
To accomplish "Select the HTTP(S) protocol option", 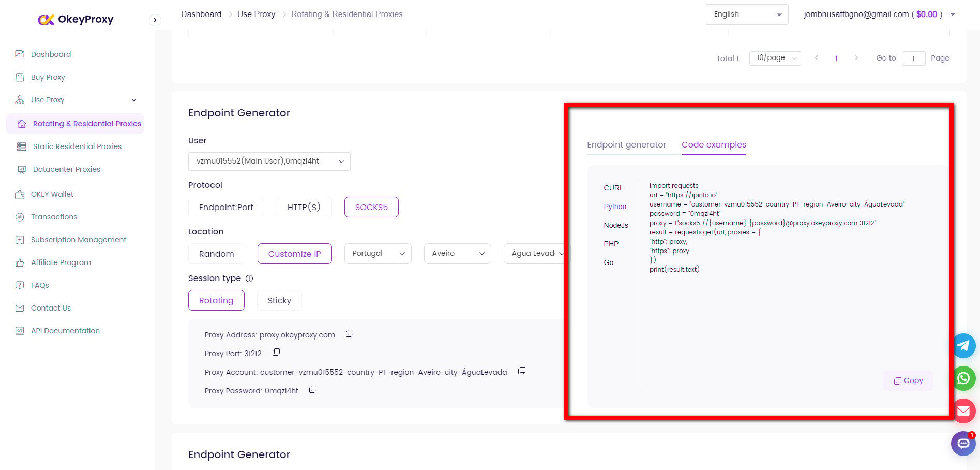I will click(304, 207).
